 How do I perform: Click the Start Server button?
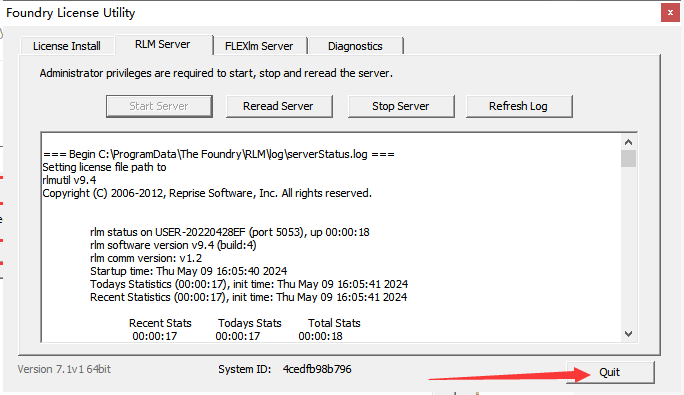pos(159,106)
